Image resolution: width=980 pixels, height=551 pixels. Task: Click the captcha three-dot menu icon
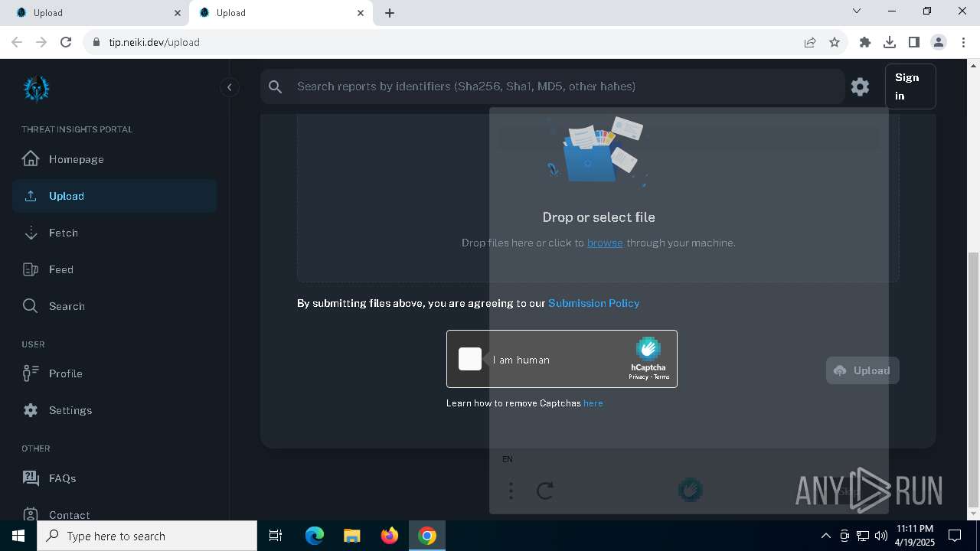click(511, 491)
